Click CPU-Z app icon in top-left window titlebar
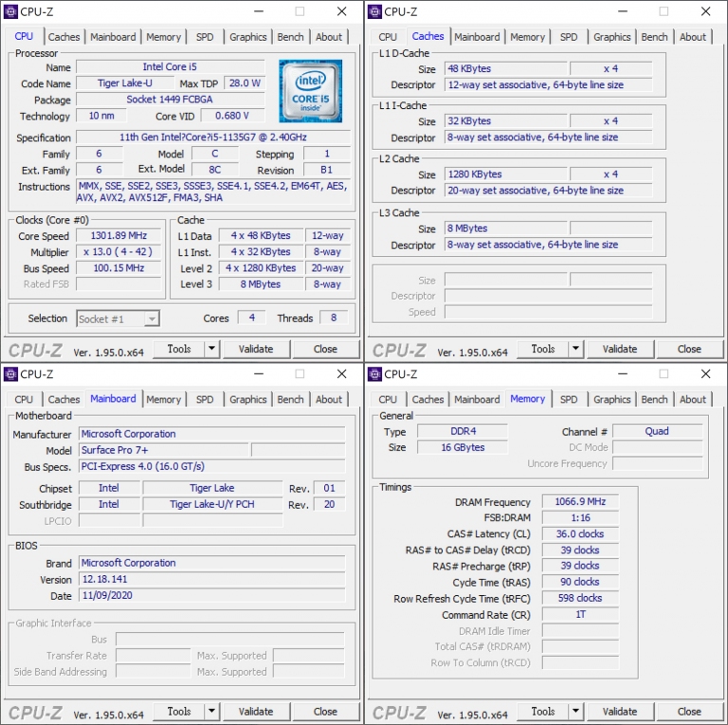The image size is (728, 725). tap(10, 11)
